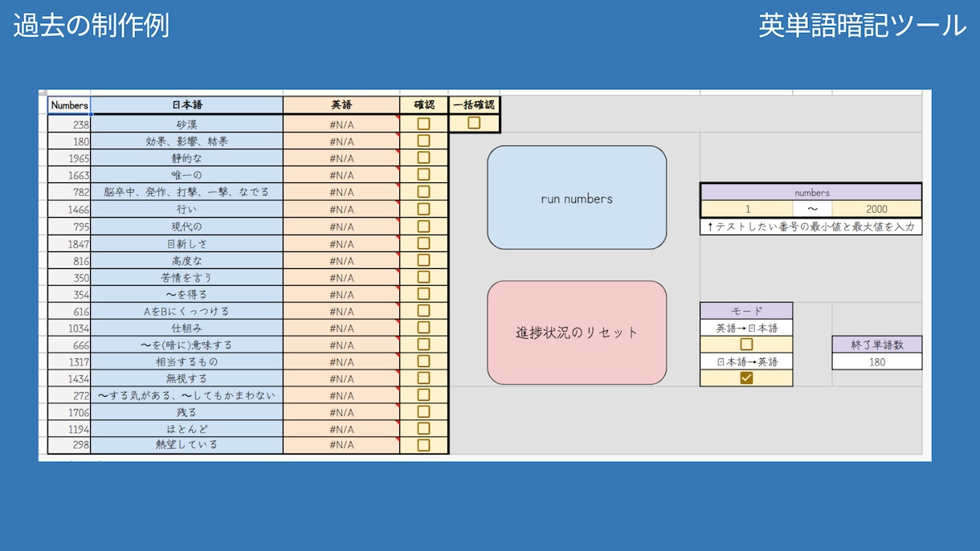
Task: Click the Numbers column header
Action: click(x=69, y=105)
